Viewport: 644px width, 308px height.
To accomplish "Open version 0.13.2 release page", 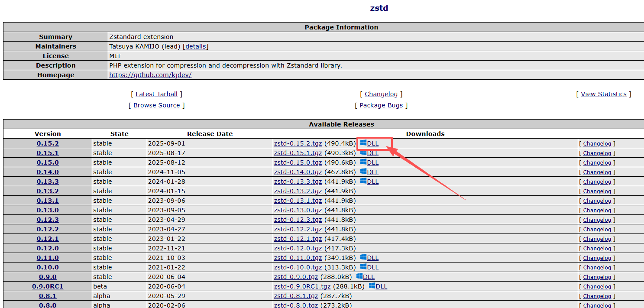I will click(48, 191).
